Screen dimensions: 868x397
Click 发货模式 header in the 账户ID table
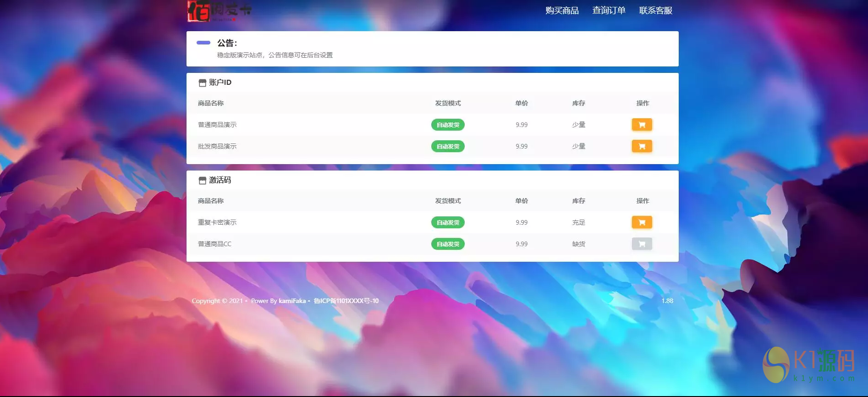click(x=448, y=103)
